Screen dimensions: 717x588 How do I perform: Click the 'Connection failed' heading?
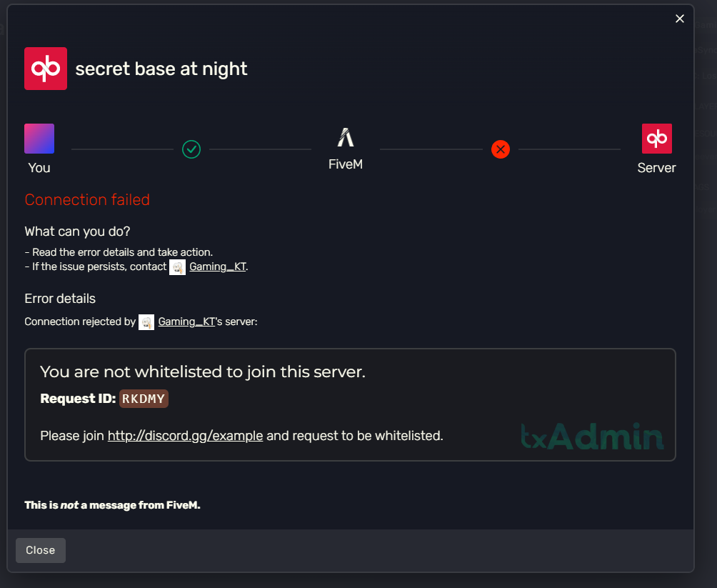point(87,200)
